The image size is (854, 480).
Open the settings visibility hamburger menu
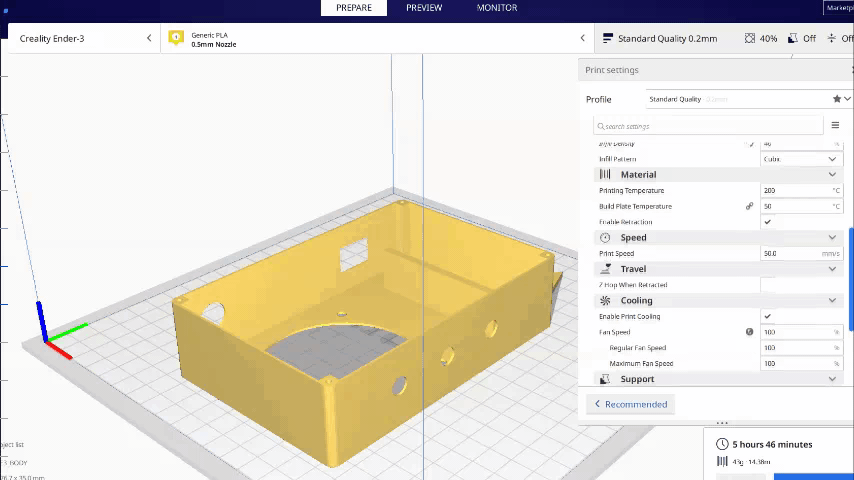[x=835, y=126]
